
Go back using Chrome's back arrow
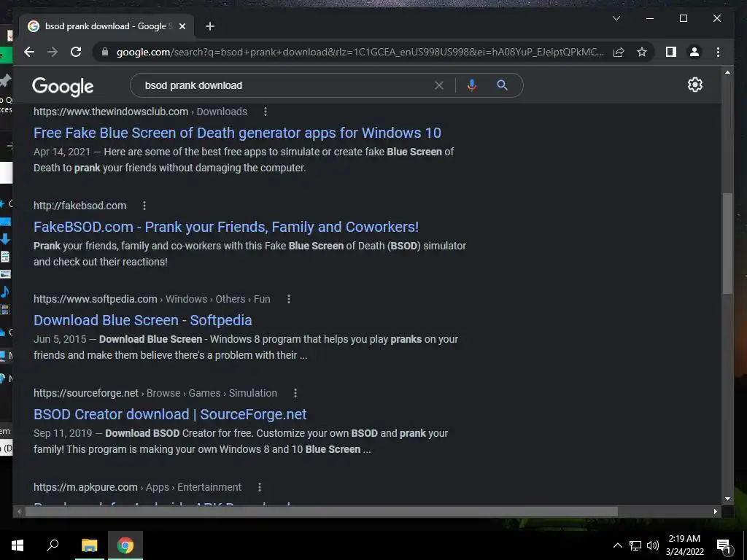(x=29, y=52)
